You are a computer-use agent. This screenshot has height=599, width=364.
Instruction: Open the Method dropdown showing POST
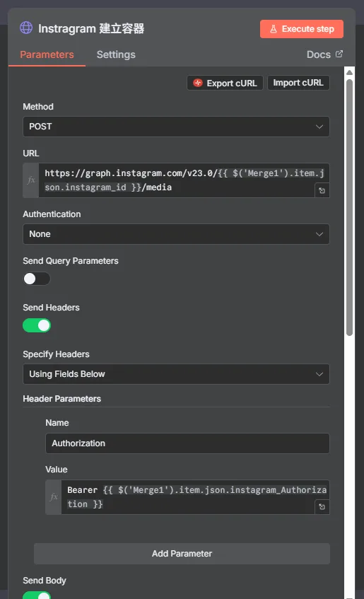pyautogui.click(x=176, y=127)
